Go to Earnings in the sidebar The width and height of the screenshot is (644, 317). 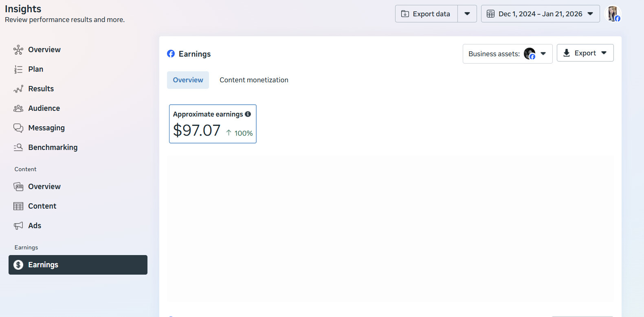78,265
